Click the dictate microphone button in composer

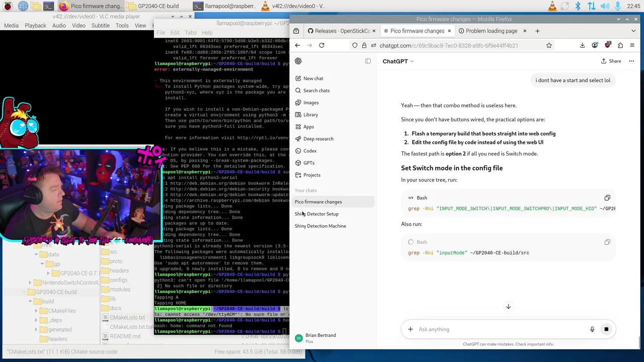click(x=592, y=329)
